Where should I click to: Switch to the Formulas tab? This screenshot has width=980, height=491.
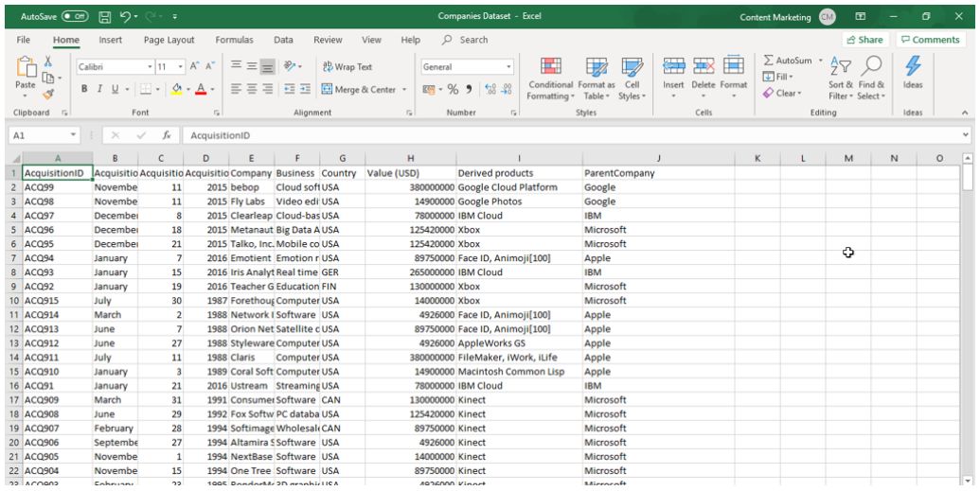(235, 40)
